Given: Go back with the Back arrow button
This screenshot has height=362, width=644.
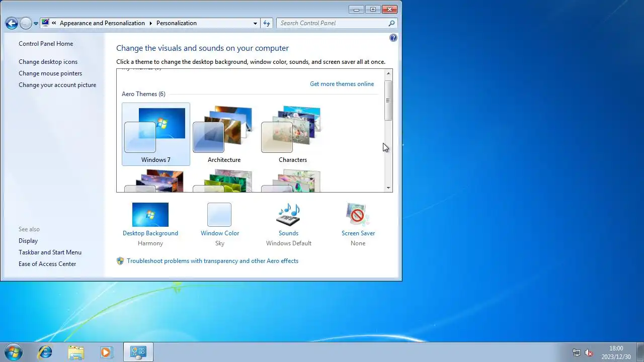Looking at the screenshot, I should pos(12,23).
